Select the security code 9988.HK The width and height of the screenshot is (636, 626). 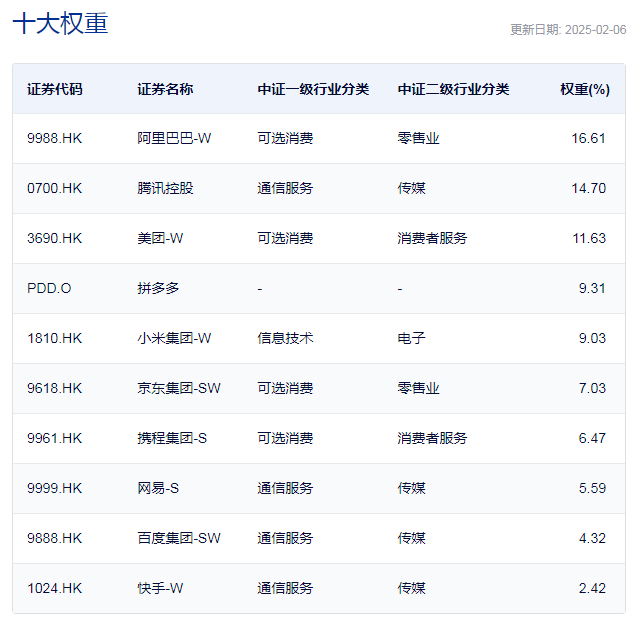54,138
